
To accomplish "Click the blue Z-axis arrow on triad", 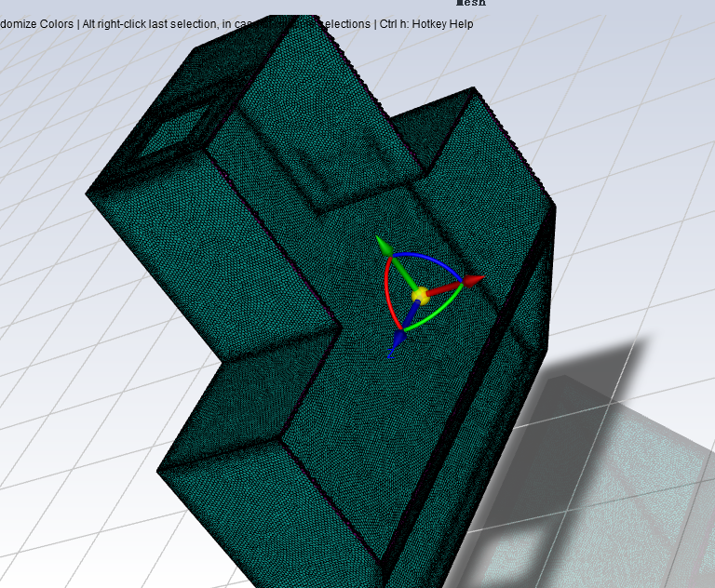I will [394, 348].
